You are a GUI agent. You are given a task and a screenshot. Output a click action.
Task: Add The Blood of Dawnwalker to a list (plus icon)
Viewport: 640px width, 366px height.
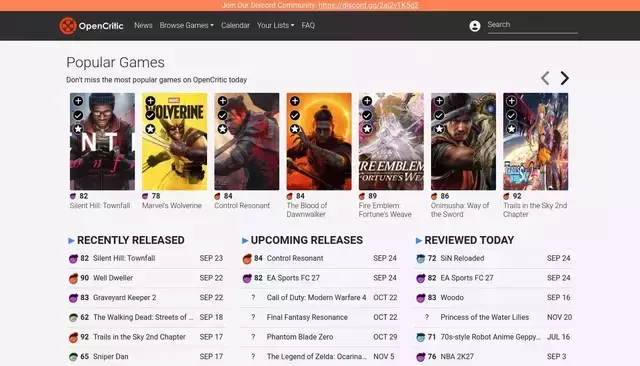295,101
